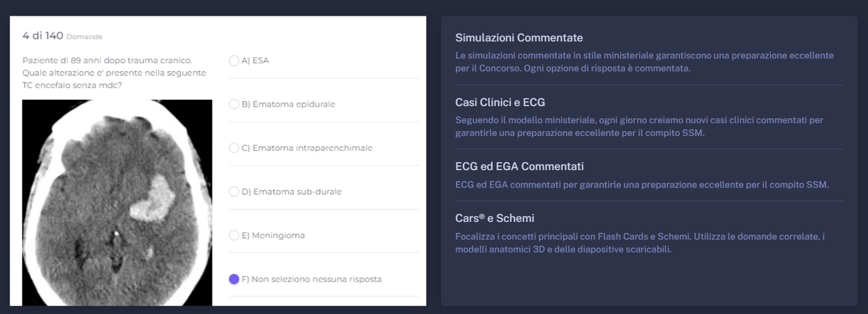Select E) Meningioma radio button
Viewport: 868px width, 314px height.
234,235
